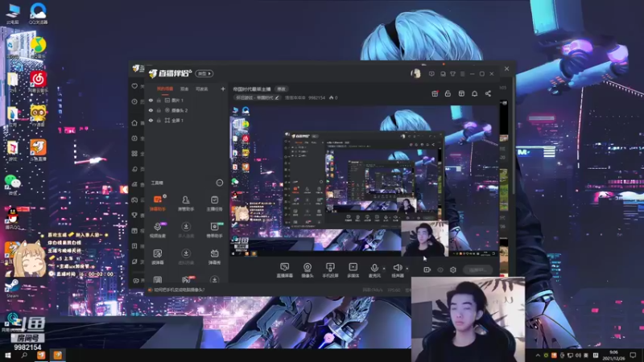Switch to the second scene tab
This screenshot has width=644, height=362.
coord(184,89)
